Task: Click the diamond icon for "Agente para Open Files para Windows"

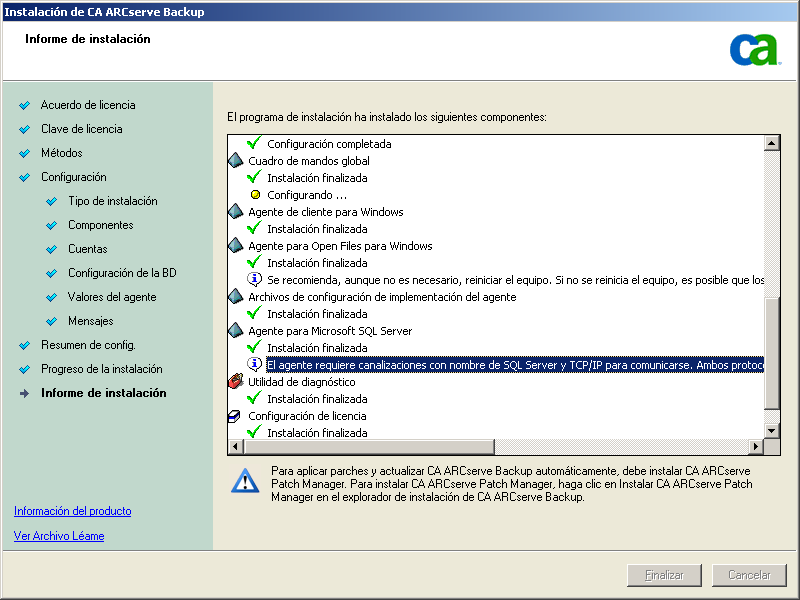Action: (x=235, y=245)
